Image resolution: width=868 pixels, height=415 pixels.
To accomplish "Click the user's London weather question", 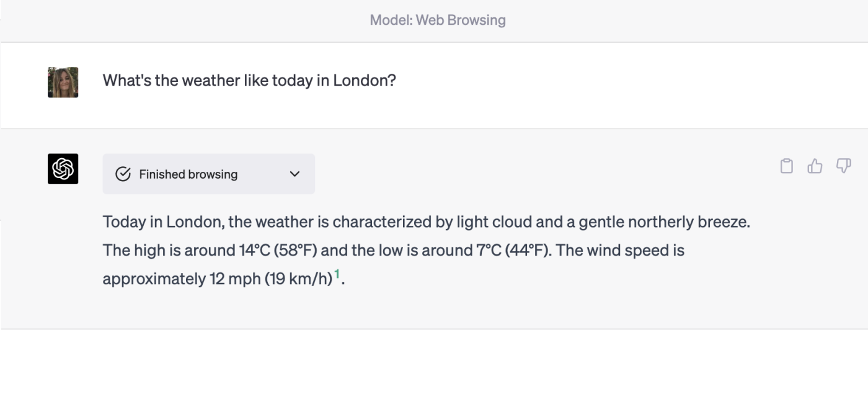I will pos(249,80).
